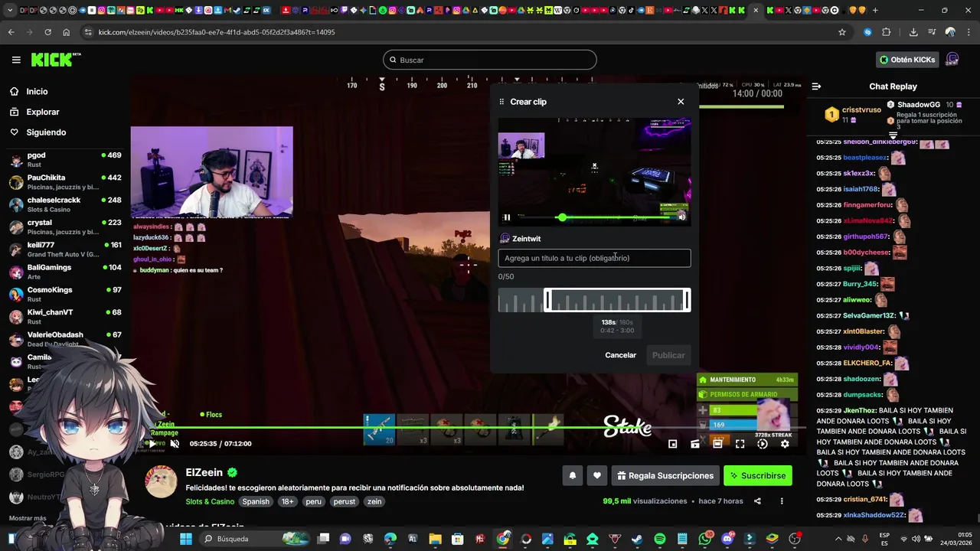The height and width of the screenshot is (551, 980).
Task: Click the clip preview seek bar knob
Action: 562,218
